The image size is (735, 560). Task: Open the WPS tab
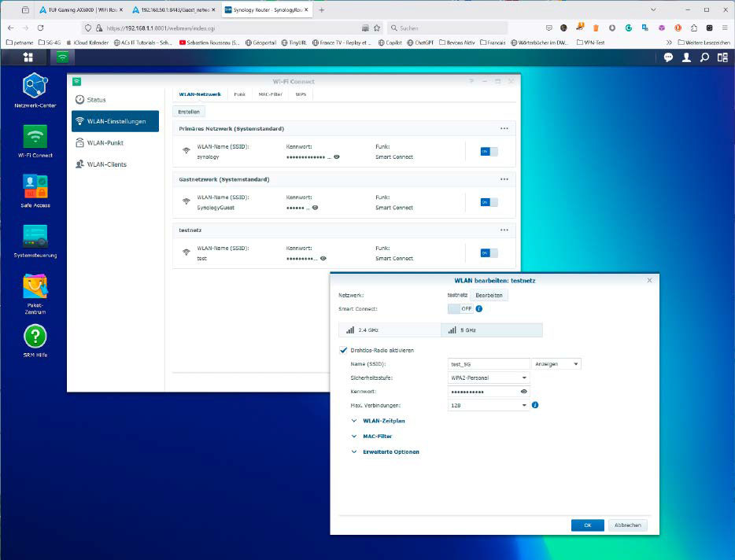(300, 94)
